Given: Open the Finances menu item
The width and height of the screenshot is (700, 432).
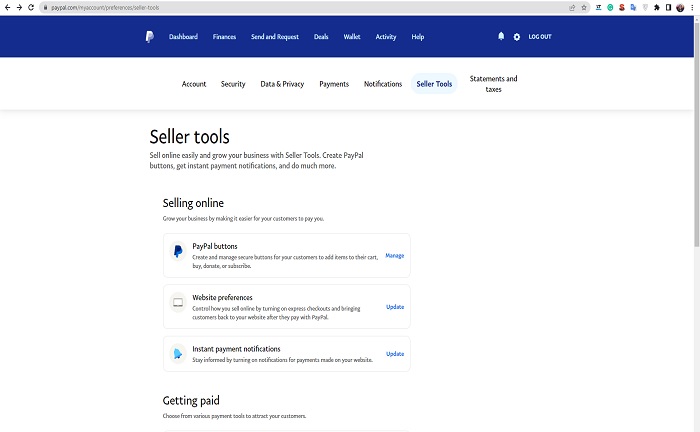Looking at the screenshot, I should click(224, 37).
